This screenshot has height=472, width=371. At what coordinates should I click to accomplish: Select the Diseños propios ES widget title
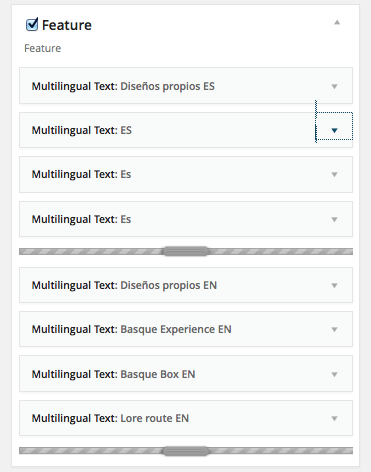point(123,86)
